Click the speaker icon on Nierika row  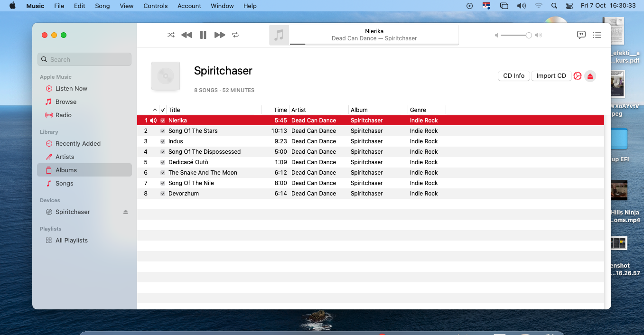(153, 121)
